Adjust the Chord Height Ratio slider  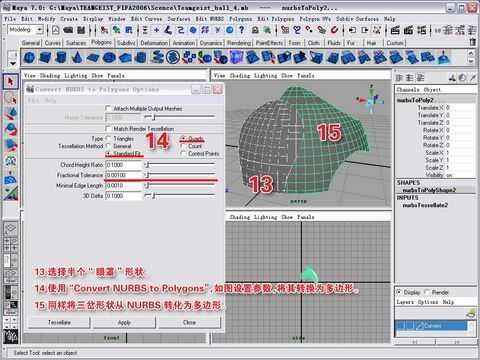[x=180, y=165]
